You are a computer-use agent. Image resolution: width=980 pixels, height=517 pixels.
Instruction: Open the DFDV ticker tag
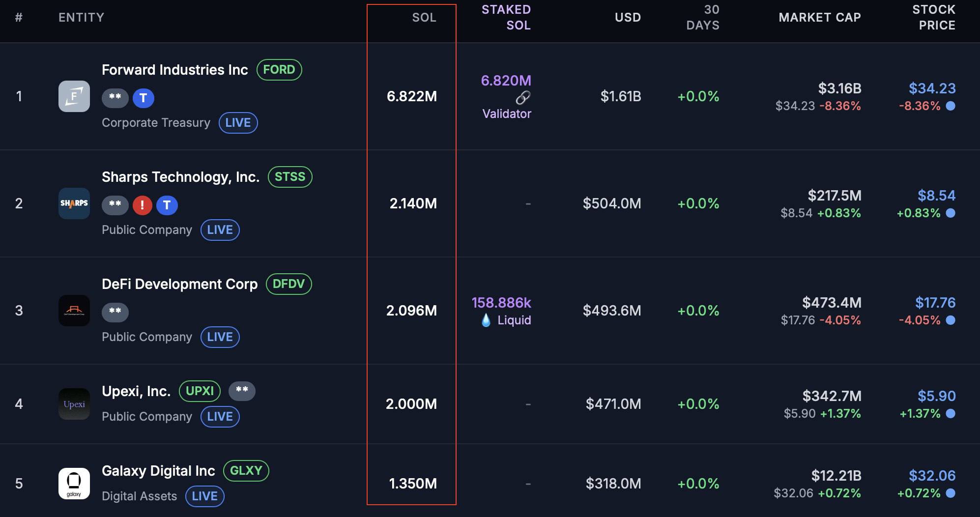point(288,284)
